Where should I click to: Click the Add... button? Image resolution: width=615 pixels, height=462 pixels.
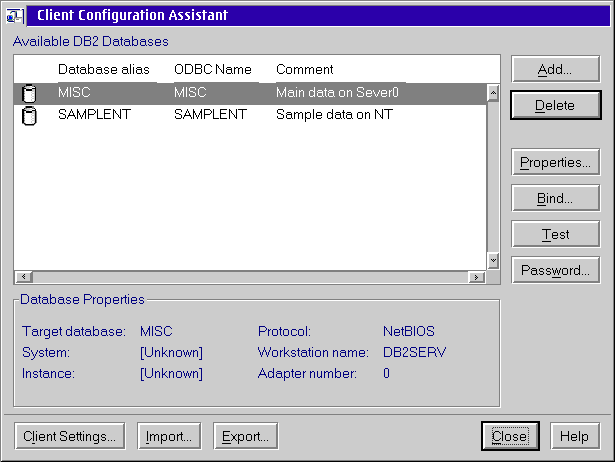click(x=555, y=69)
